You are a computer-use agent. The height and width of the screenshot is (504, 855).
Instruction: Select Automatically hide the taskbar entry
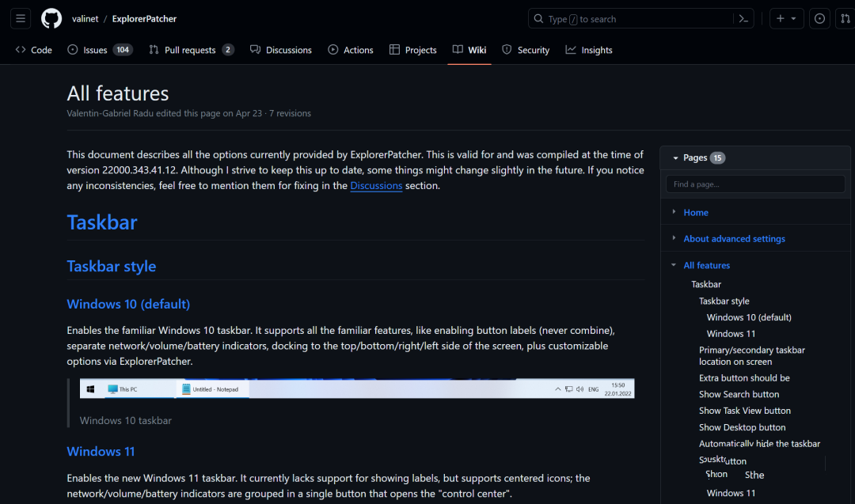pos(759,444)
